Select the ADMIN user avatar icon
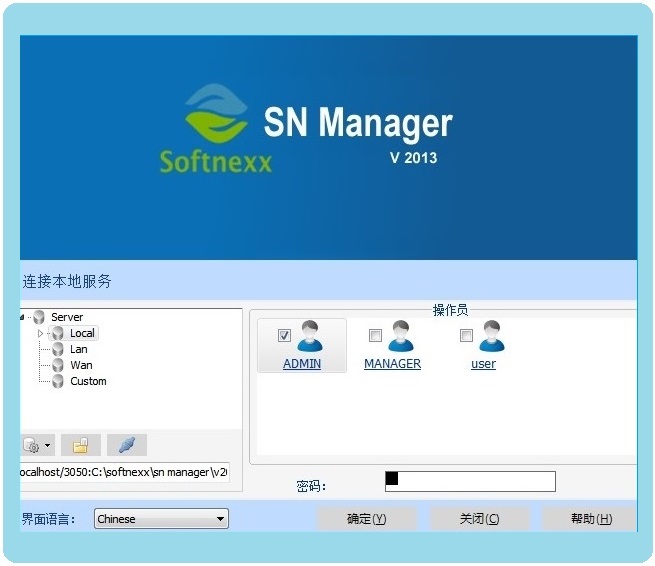This screenshot has height=566, width=655. pos(310,337)
